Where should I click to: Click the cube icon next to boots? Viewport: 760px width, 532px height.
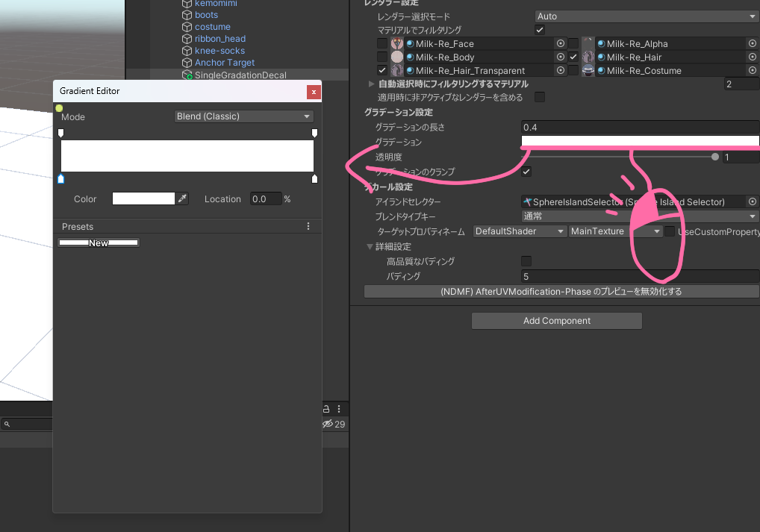click(187, 15)
